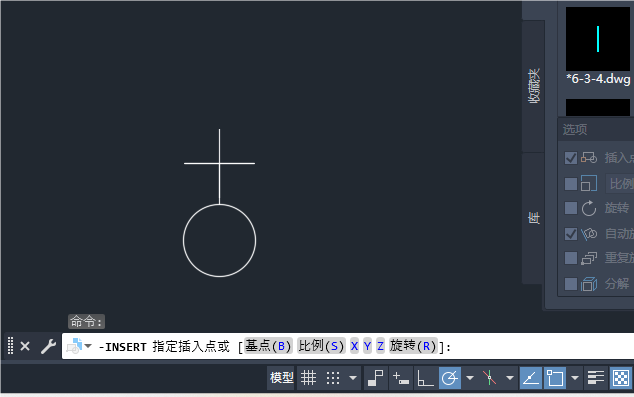Uncheck the 自动放置 auto-placement checkbox

click(571, 234)
